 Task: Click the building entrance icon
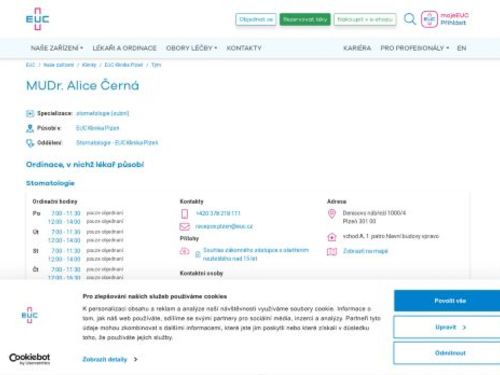tap(332, 237)
